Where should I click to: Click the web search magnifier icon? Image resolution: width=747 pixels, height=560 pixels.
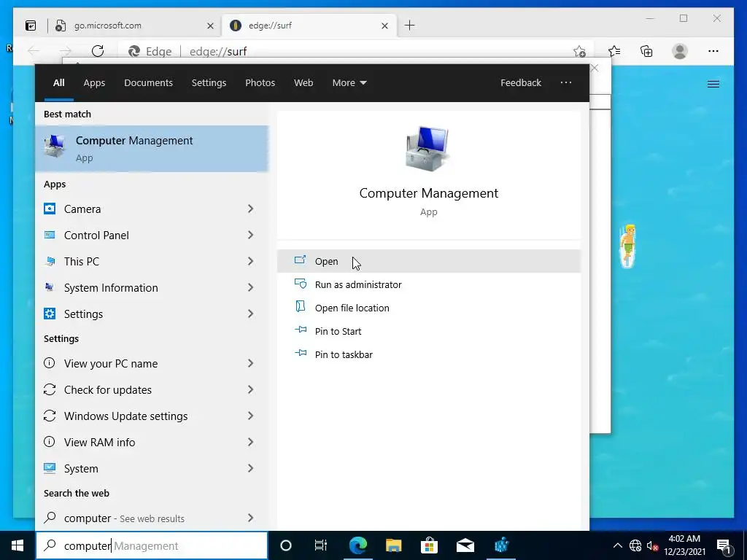[x=50, y=517]
